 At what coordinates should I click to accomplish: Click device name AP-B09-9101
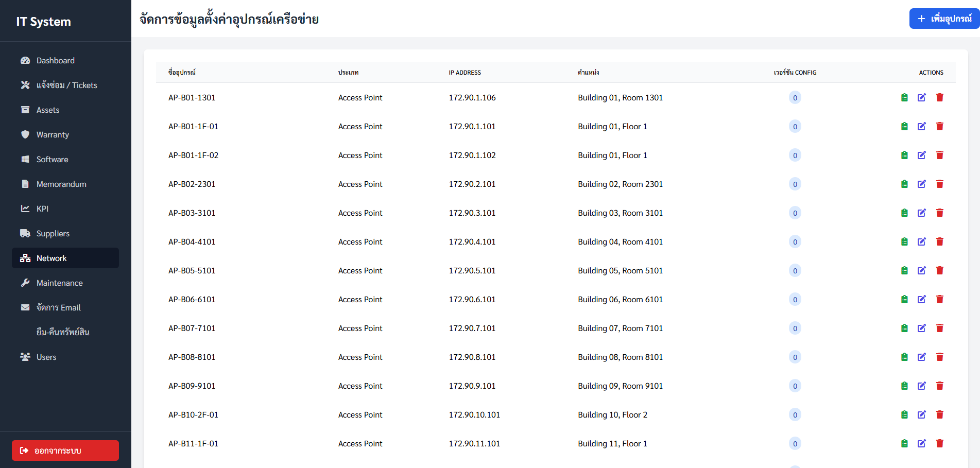[x=192, y=386]
